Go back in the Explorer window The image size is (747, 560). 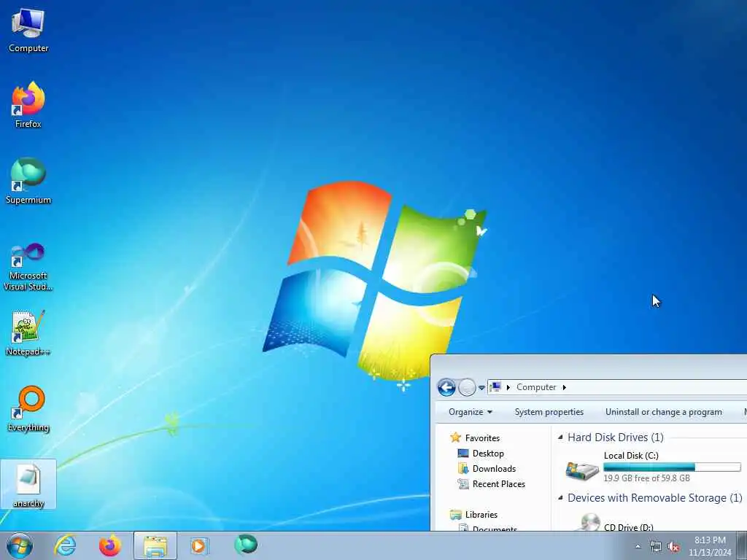coord(446,387)
